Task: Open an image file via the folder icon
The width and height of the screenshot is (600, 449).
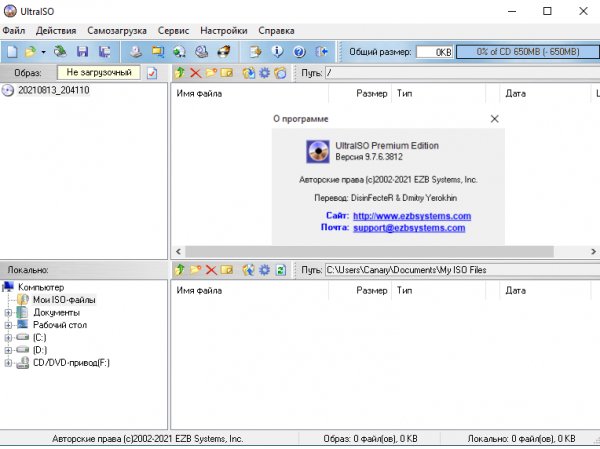Action: [x=30, y=51]
